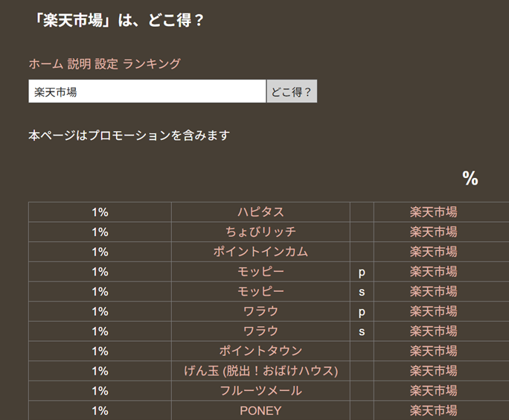Click the 1% cell in the PONEY row
509x420 pixels.
[x=100, y=410]
